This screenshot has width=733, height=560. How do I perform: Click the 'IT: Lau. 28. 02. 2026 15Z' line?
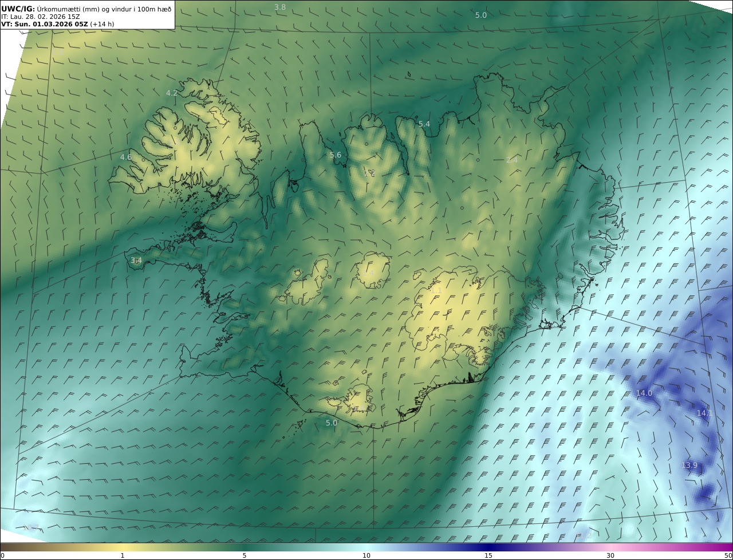[x=41, y=17]
